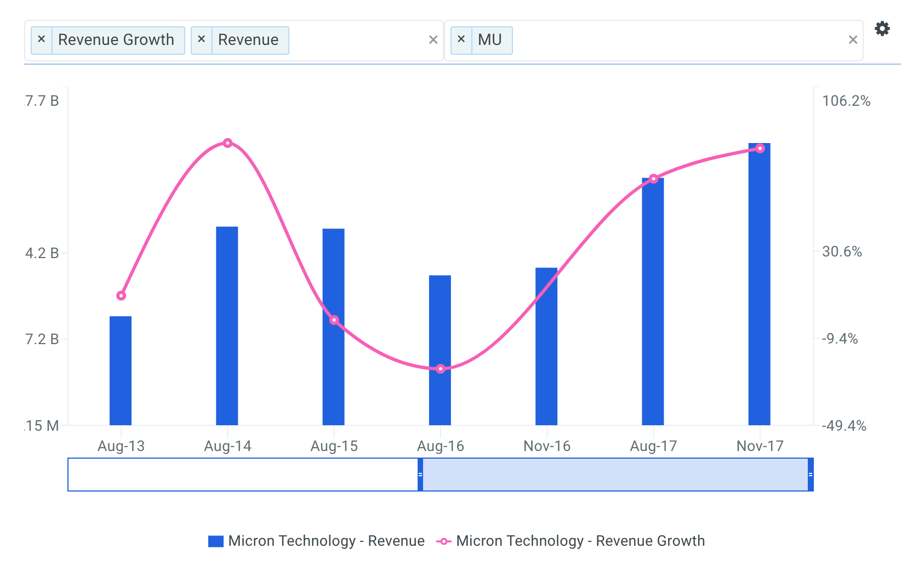Screen dimensions: 924x571
Task: Click the Nov-17 revenue growth data point
Action: coord(760,149)
